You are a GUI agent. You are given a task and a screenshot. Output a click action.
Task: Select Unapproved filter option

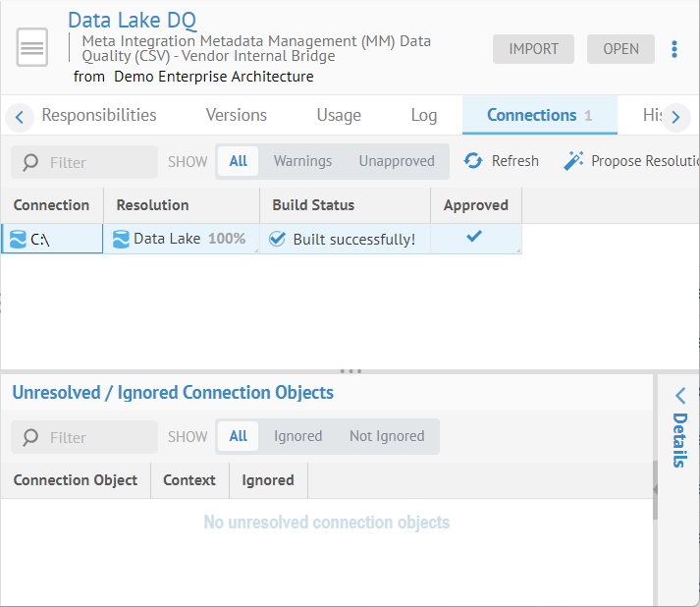point(396,161)
